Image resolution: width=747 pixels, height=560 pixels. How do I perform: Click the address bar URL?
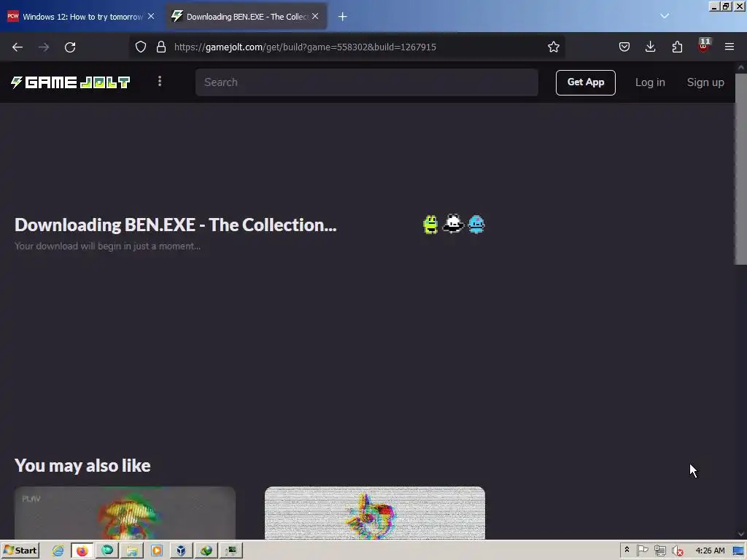point(305,47)
